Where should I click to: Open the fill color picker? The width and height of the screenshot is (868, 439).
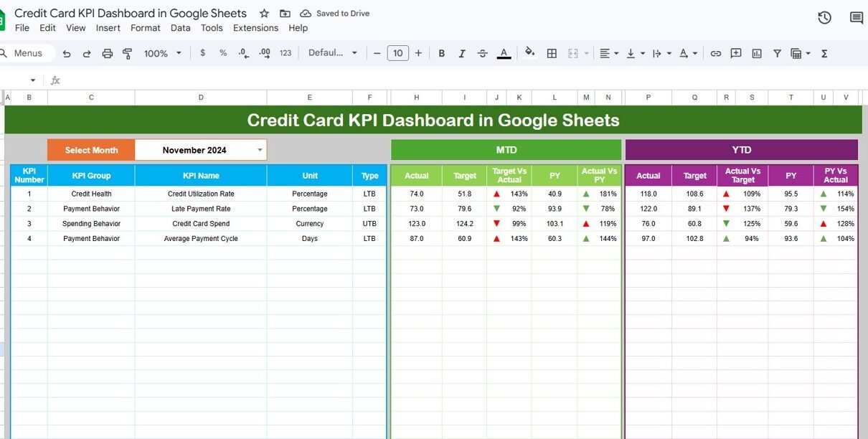(529, 53)
